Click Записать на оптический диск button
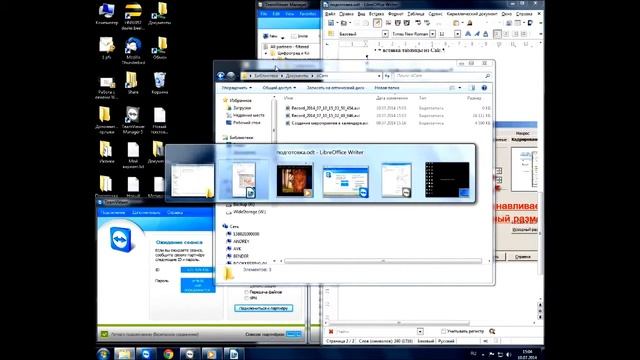 coord(335,88)
